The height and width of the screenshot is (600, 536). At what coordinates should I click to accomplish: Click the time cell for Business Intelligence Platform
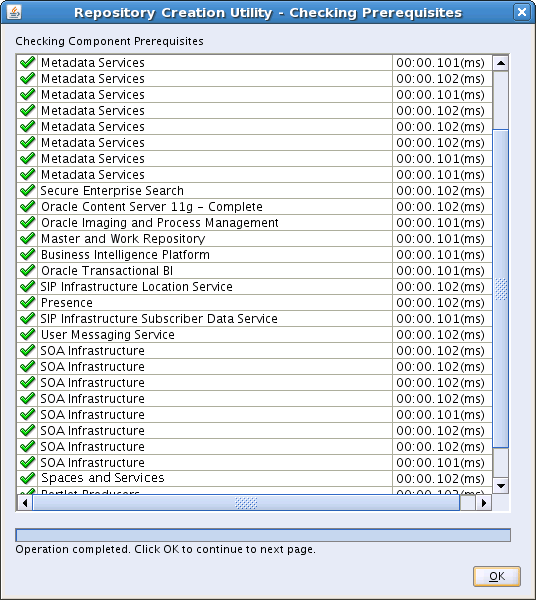pos(442,255)
